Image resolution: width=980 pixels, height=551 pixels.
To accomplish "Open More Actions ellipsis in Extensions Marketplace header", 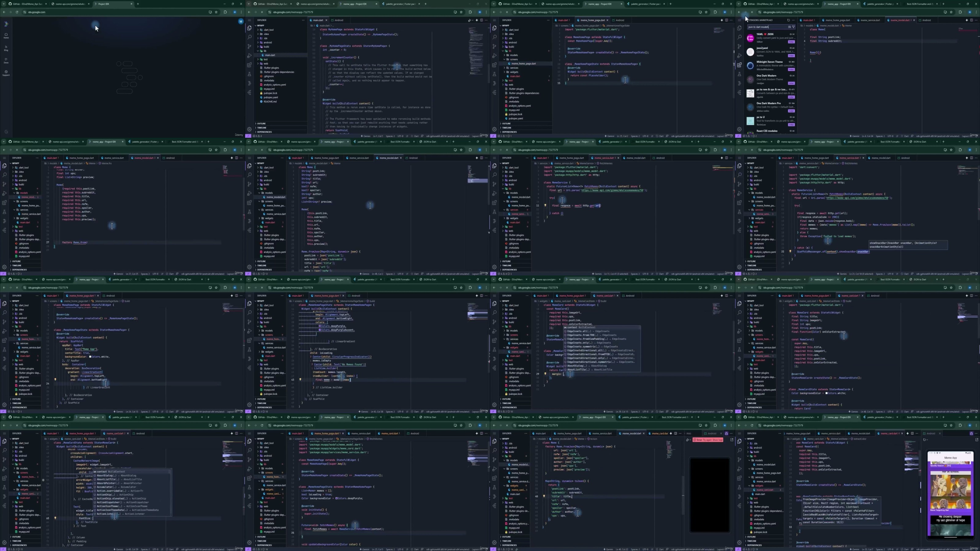I will (x=793, y=20).
